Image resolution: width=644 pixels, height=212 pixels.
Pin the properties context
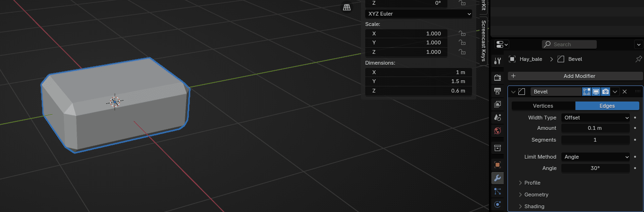click(x=639, y=59)
